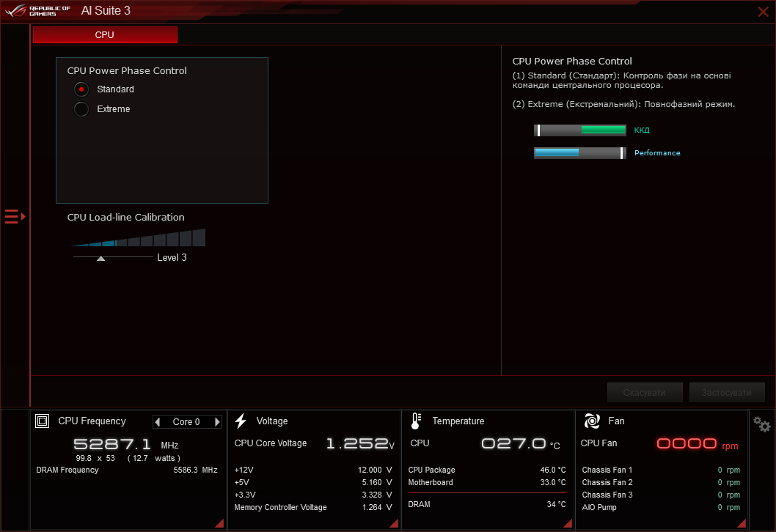Viewport: 776px width, 532px height.
Task: Click the lightning Voltage panel icon
Action: 242,421
